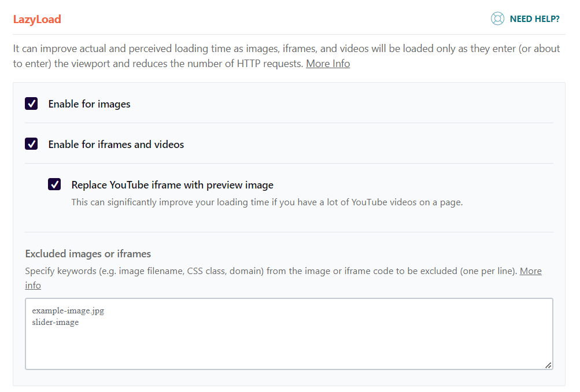Viewport: 580px width, 392px height.
Task: Select the Excluded images or iframes heading
Action: (x=88, y=254)
